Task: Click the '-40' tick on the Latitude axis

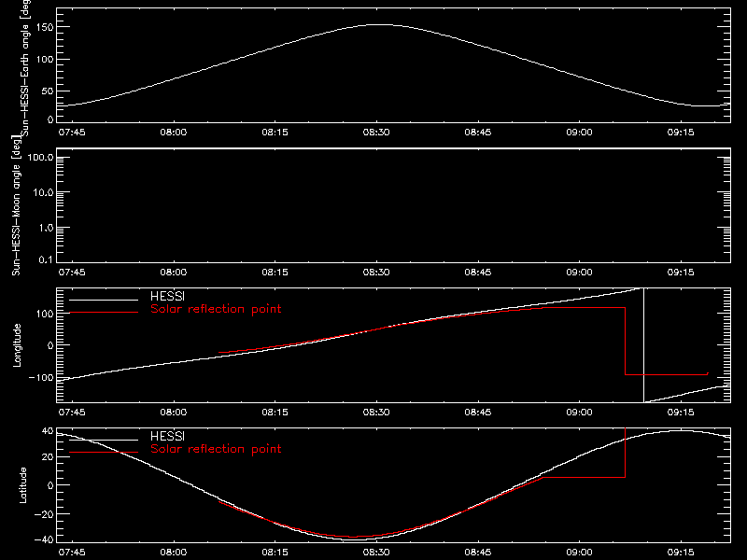Action: coord(44,540)
